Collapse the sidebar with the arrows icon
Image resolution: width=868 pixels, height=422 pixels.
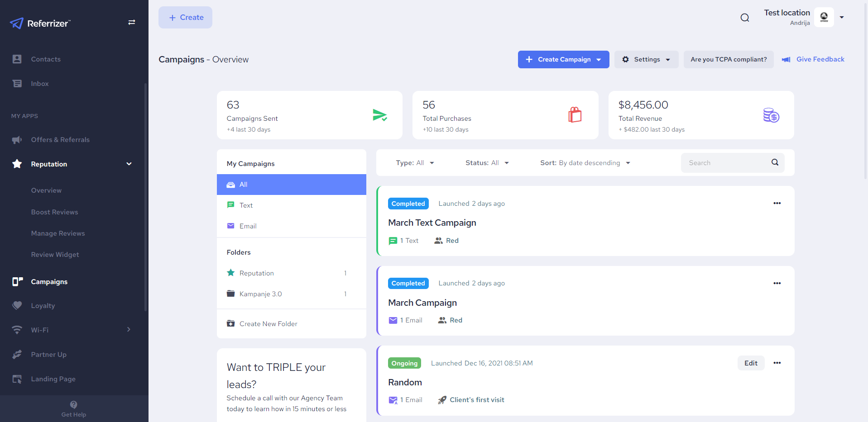(x=132, y=22)
